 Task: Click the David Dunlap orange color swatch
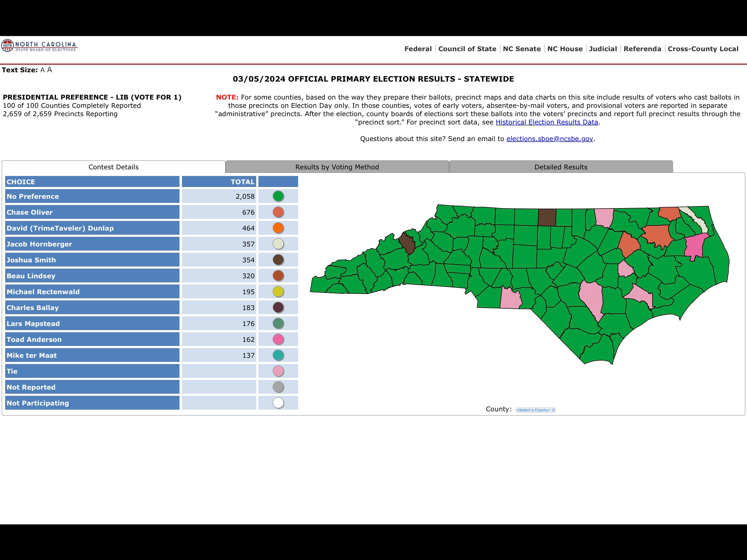pos(278,228)
